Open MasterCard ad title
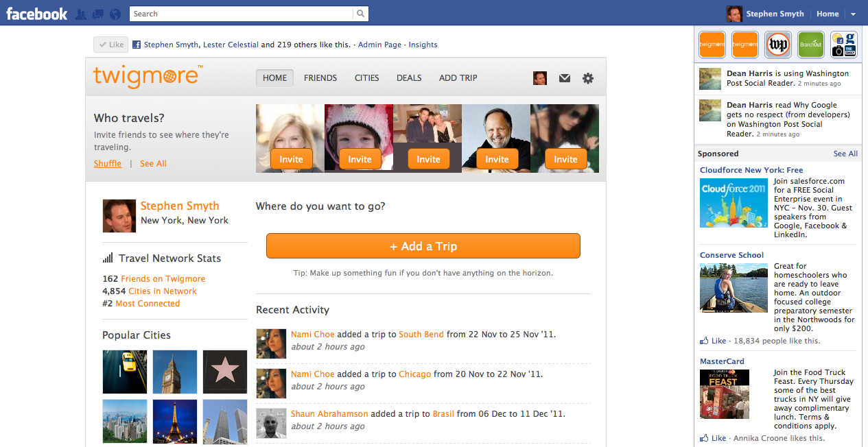This screenshot has width=868, height=447. (722, 361)
